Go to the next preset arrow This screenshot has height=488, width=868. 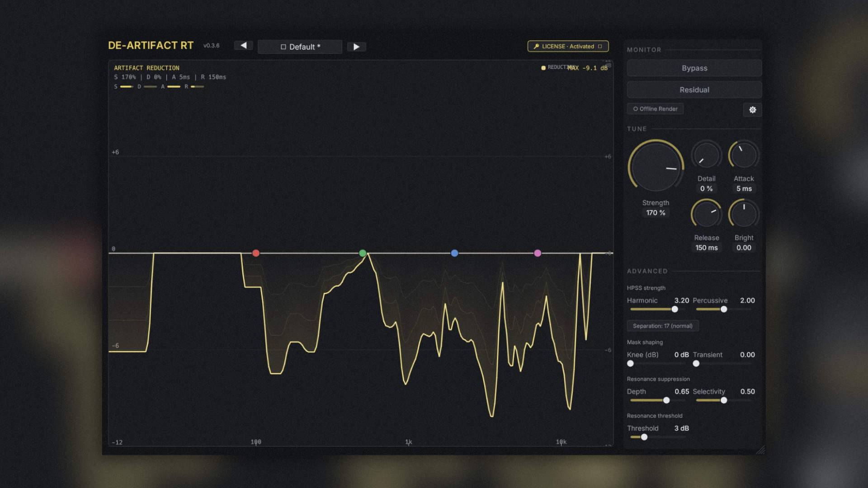(x=356, y=47)
